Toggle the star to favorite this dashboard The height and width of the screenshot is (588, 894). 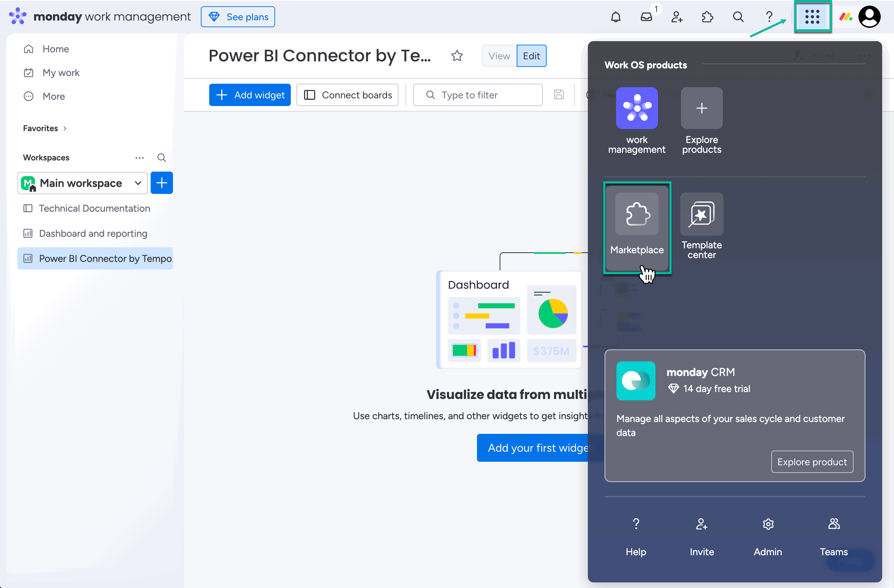pos(457,55)
